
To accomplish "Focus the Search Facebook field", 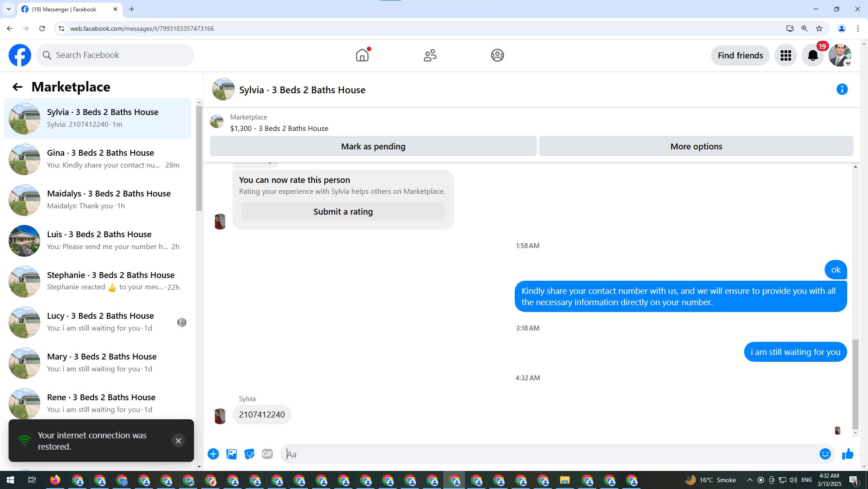I will pyautogui.click(x=115, y=55).
